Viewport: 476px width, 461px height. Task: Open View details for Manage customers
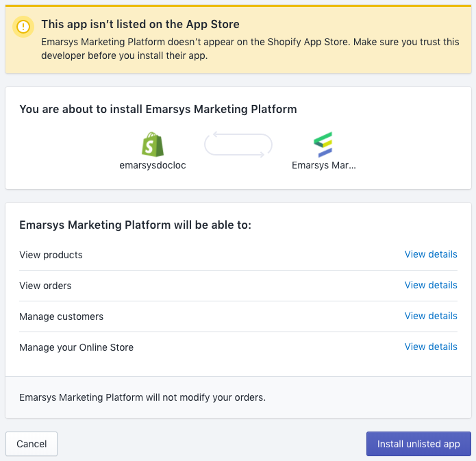click(x=431, y=316)
